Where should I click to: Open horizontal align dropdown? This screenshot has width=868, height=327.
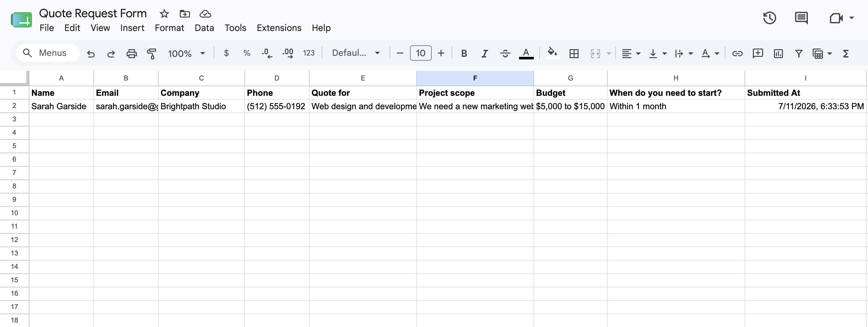point(631,54)
